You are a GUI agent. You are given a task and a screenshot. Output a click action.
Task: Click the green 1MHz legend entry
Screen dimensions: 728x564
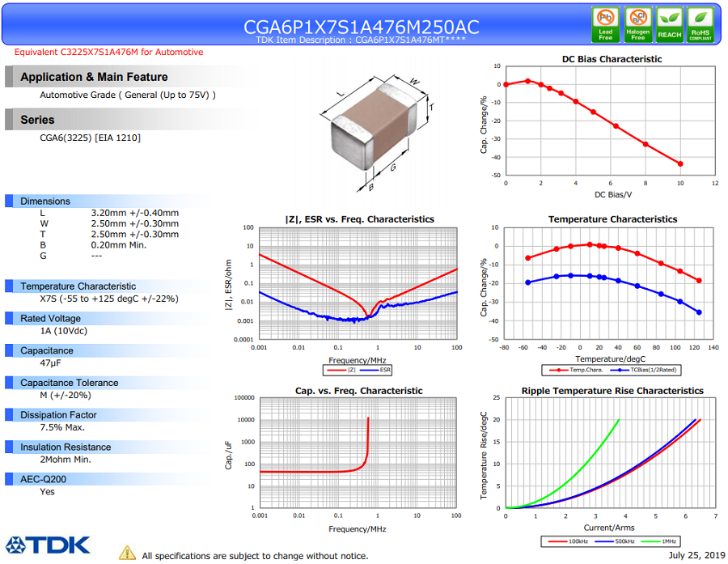(x=658, y=541)
